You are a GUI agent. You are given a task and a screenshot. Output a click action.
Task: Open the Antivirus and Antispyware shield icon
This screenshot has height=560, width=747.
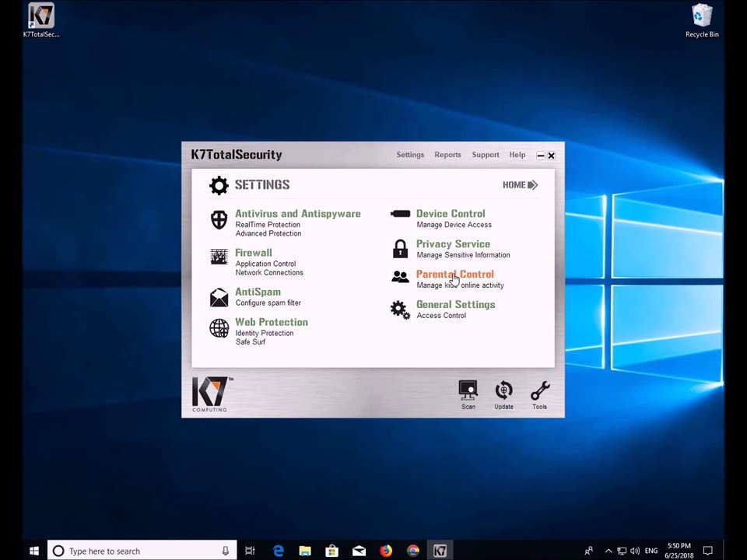[219, 219]
